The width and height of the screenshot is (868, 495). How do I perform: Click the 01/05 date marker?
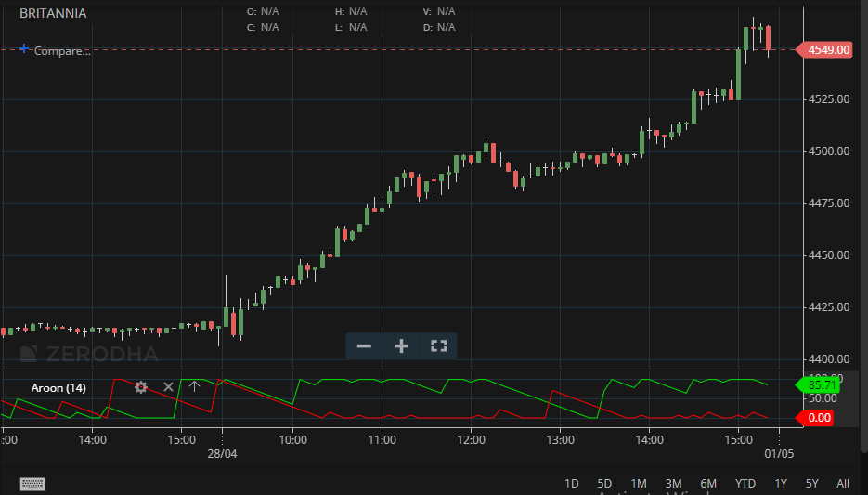[x=779, y=454]
